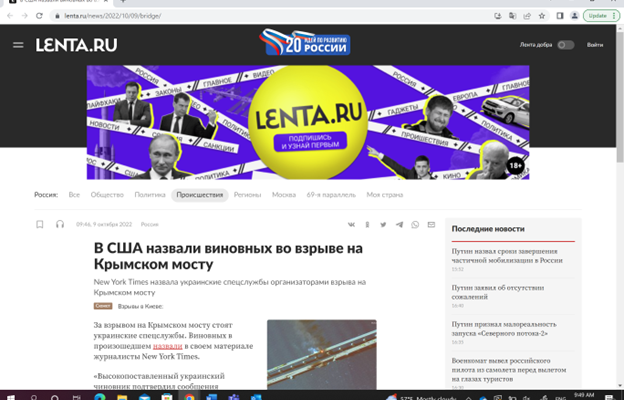Click the taskbar weather widget 'Mostly cloudy'
Viewport: 624px width, 400px height.
tap(422, 397)
